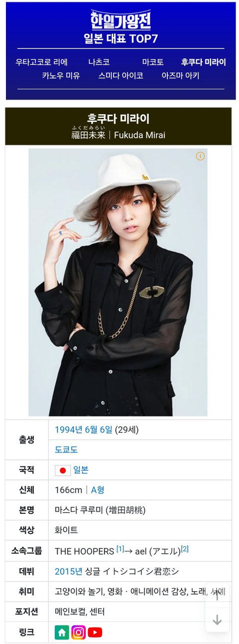
Task: Tap the scroll-to-top arrow icon
Action: click(x=217, y=596)
